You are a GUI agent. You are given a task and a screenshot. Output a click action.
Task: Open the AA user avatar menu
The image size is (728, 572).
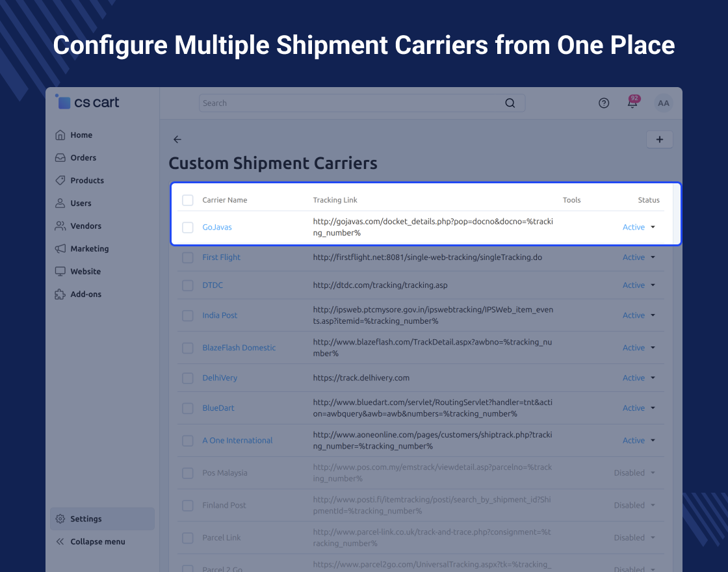[664, 103]
